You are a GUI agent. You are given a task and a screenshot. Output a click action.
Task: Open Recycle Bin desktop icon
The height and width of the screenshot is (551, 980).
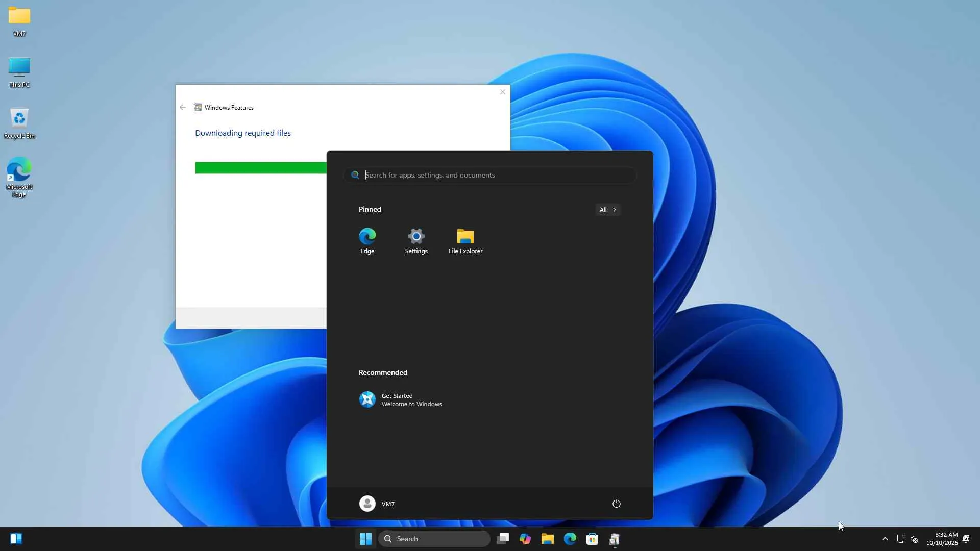[19, 122]
